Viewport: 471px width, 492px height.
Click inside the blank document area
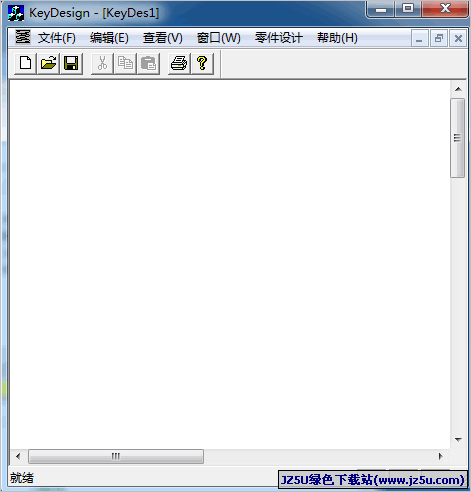230,264
